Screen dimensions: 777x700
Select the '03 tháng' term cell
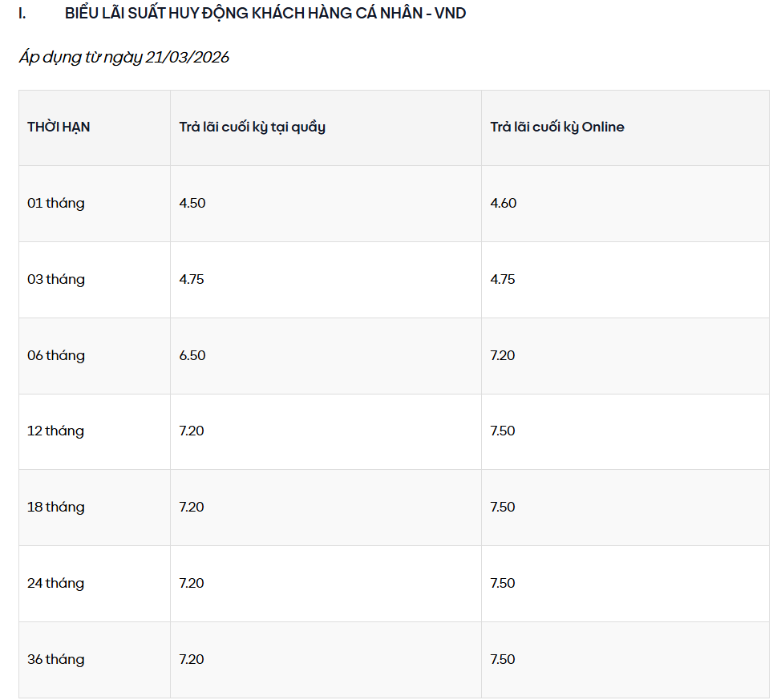[56, 279]
